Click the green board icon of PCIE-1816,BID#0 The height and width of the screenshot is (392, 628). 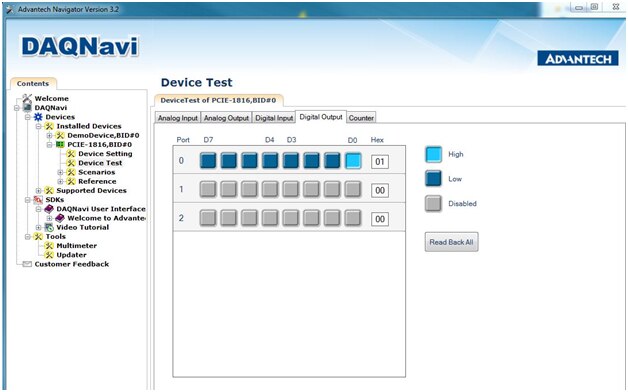(60, 145)
